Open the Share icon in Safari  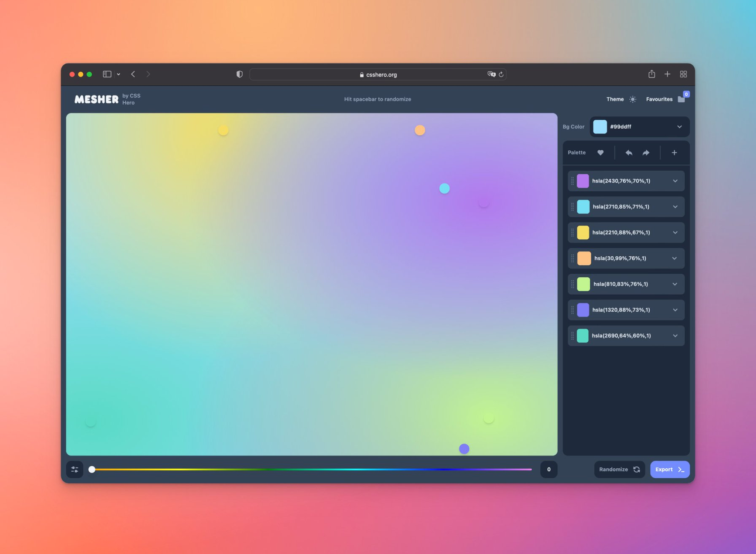click(652, 74)
